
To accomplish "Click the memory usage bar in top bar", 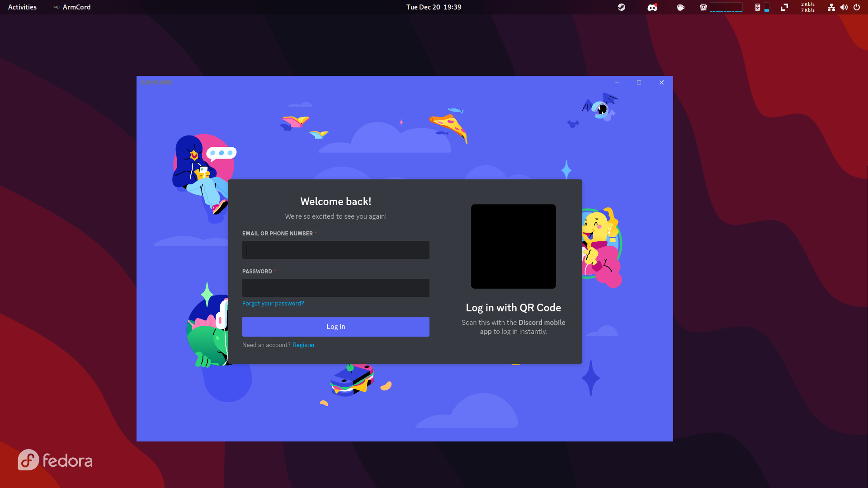I will 767,7.
